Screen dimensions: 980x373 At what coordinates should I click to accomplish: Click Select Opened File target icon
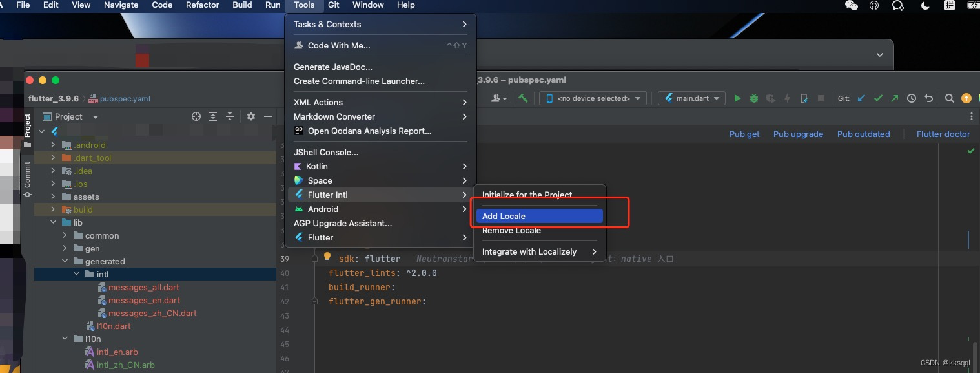(196, 116)
